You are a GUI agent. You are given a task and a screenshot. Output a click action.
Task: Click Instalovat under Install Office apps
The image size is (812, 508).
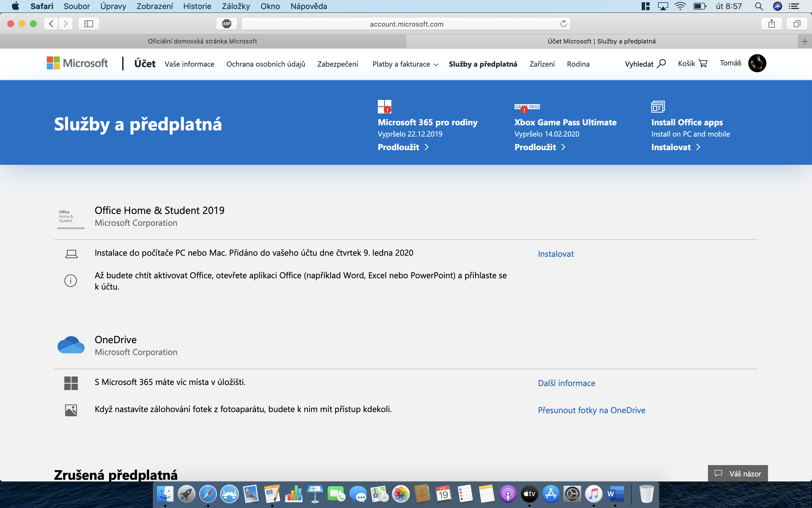pyautogui.click(x=676, y=147)
